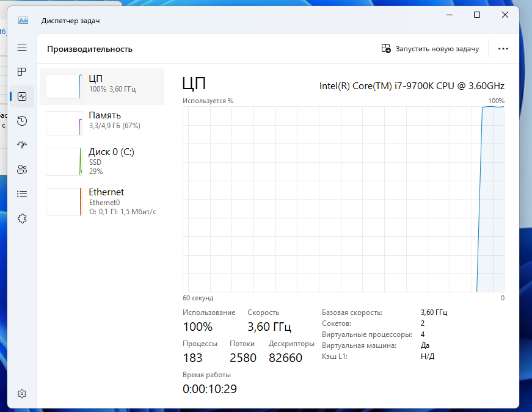This screenshot has height=412, width=532.
Task: Close the Task Manager window
Action: [505, 15]
